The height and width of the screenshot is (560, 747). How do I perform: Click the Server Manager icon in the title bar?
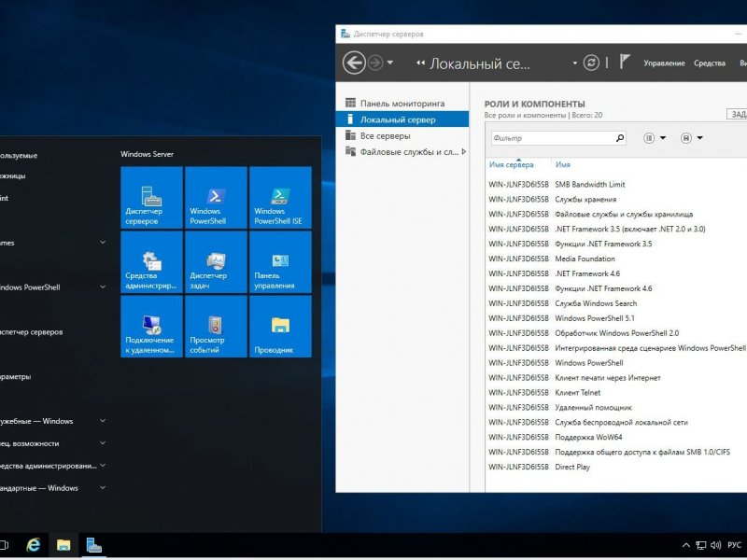pos(345,34)
